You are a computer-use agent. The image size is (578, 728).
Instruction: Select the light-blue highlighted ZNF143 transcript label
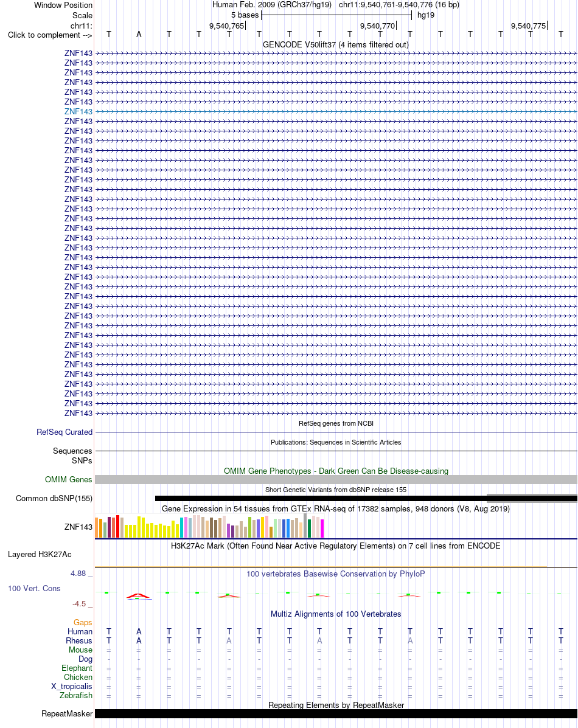click(x=78, y=111)
